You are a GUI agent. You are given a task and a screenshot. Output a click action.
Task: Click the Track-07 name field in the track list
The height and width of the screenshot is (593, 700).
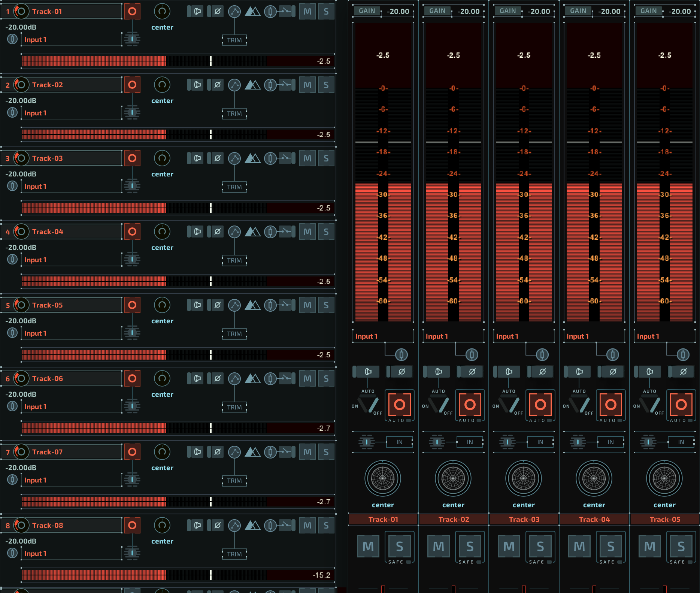[76, 452]
